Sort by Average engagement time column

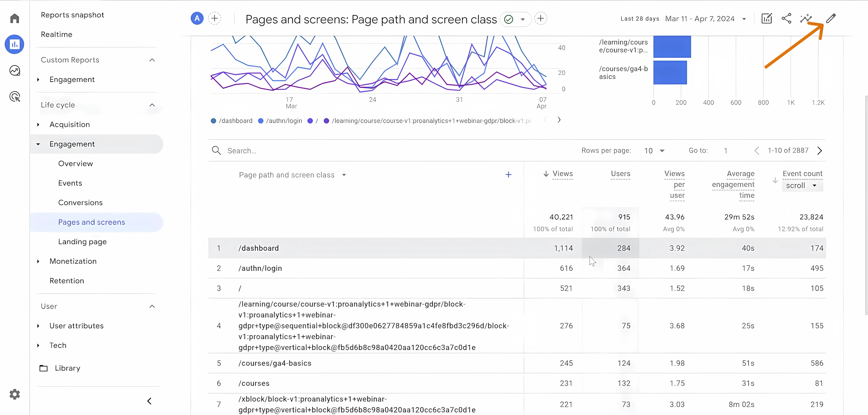pos(733,184)
